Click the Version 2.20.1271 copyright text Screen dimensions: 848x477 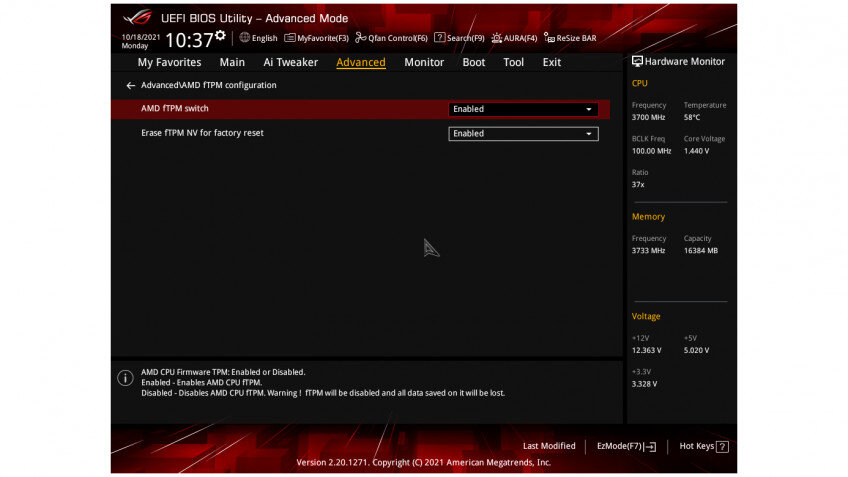tap(423, 462)
